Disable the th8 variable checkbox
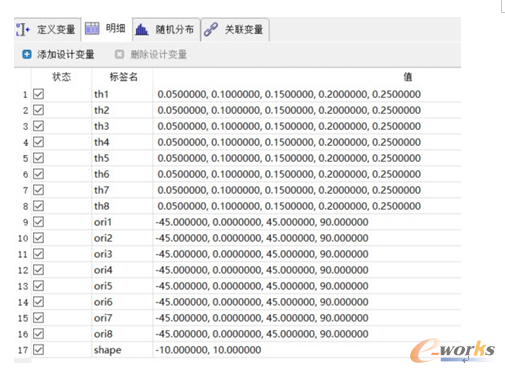505x373 pixels. [x=38, y=206]
